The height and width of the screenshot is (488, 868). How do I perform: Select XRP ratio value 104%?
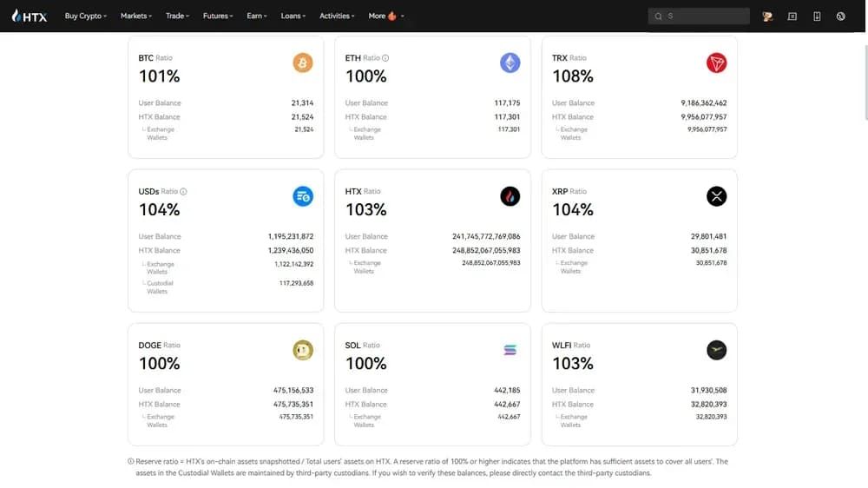pos(572,210)
